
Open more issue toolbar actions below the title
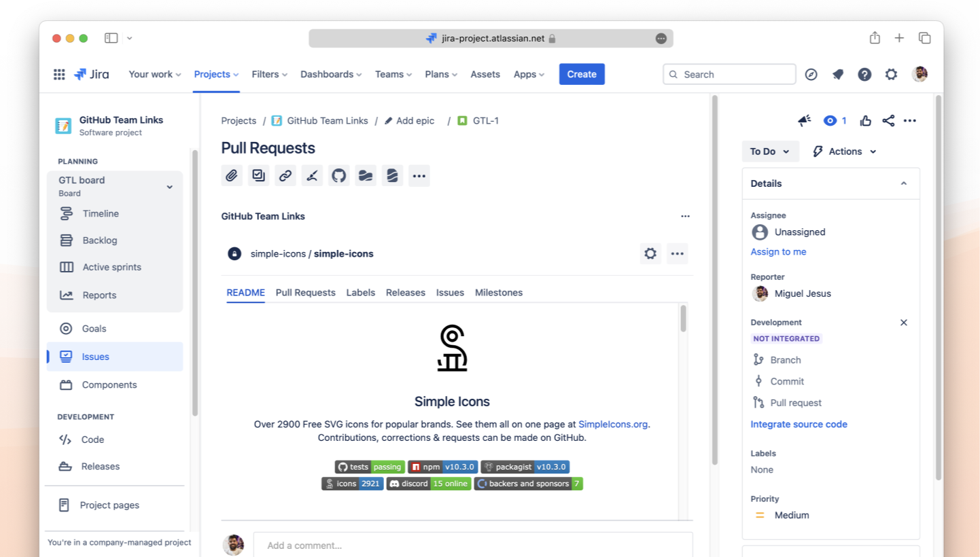(419, 176)
